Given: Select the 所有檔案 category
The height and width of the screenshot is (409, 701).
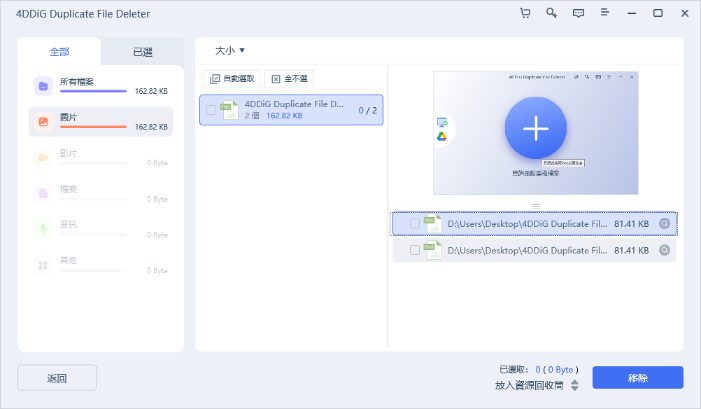Looking at the screenshot, I should [101, 86].
